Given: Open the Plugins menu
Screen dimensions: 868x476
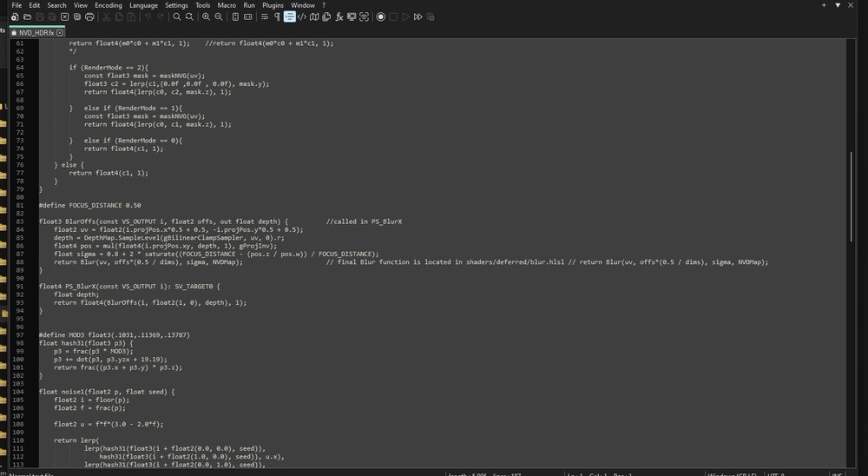Looking at the screenshot, I should [273, 5].
